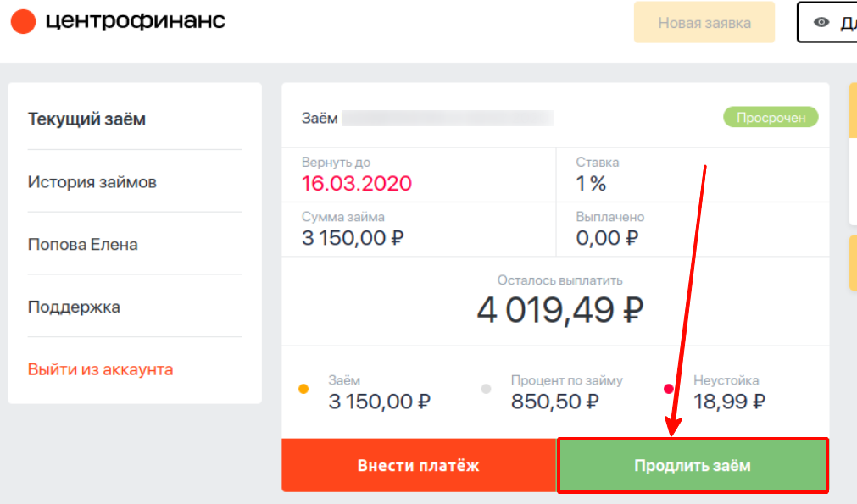Click the Выйти из аккаунта link

pos(101,369)
